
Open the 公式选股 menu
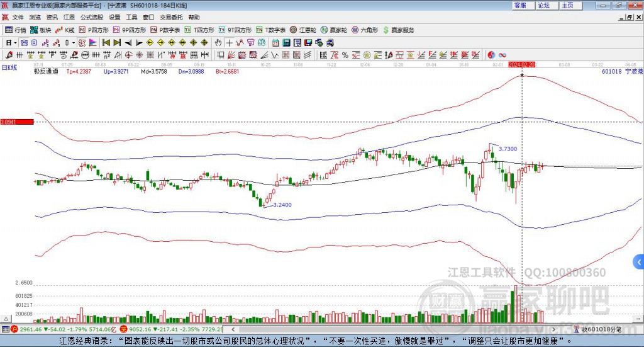tap(92, 17)
